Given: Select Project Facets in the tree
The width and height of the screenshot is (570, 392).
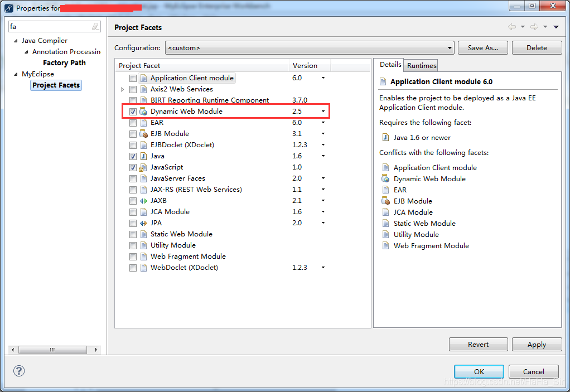Looking at the screenshot, I should (56, 85).
